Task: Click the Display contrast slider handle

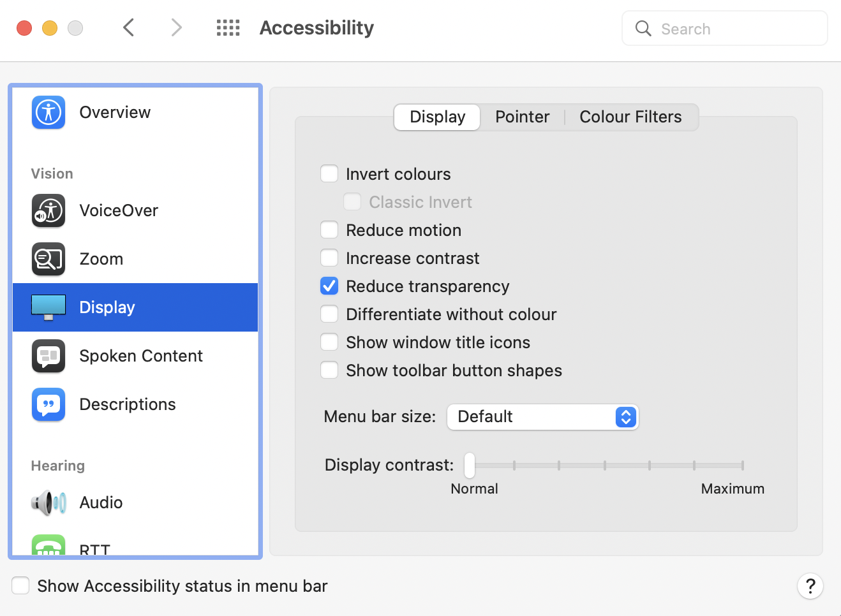Action: tap(470, 466)
